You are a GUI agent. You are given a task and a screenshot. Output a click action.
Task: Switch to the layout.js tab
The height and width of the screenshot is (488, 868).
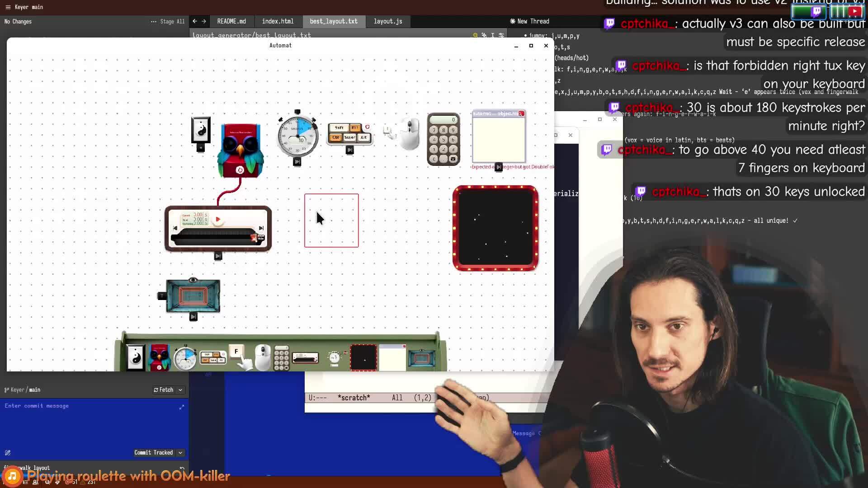coord(388,21)
